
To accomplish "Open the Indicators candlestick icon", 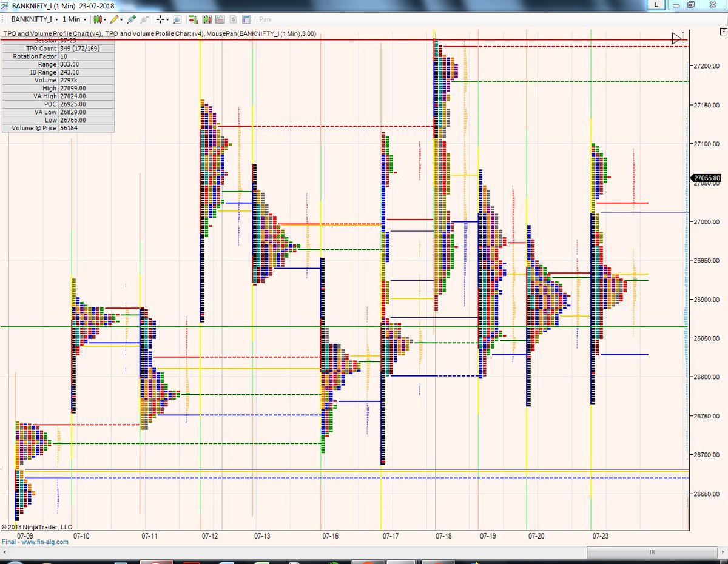I will [x=207, y=19].
